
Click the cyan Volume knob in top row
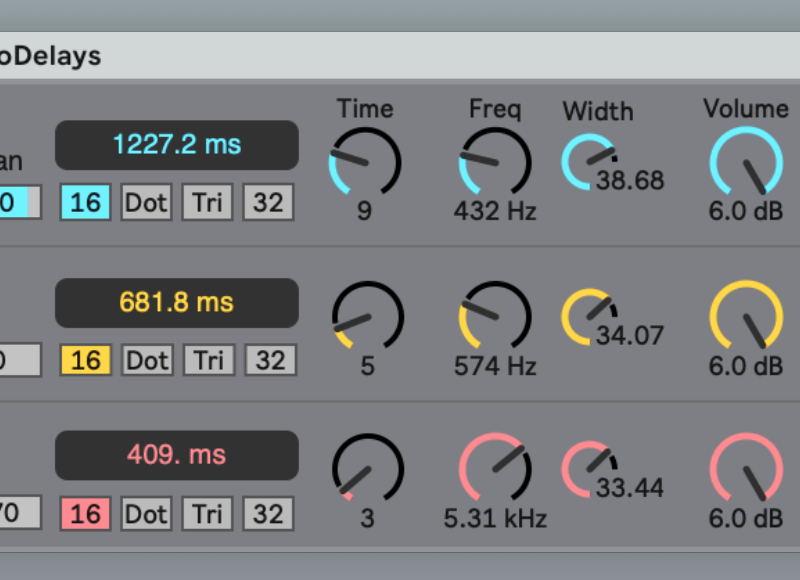pos(746,162)
